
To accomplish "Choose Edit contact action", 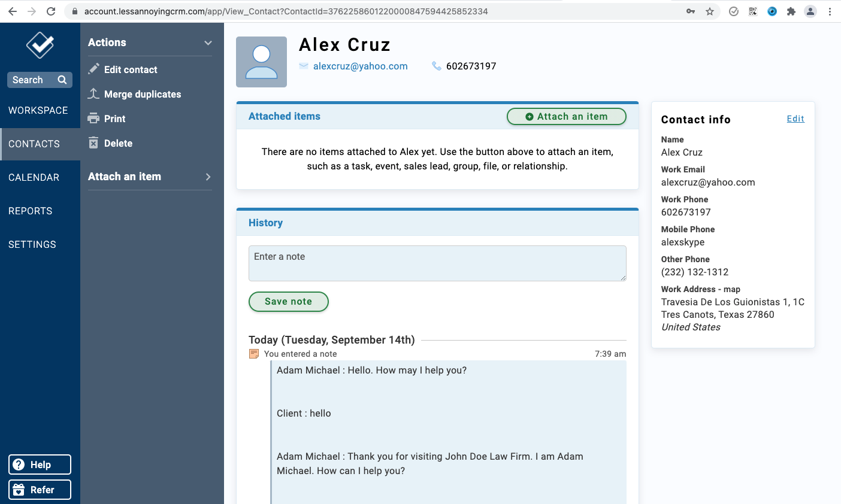I will coord(130,69).
